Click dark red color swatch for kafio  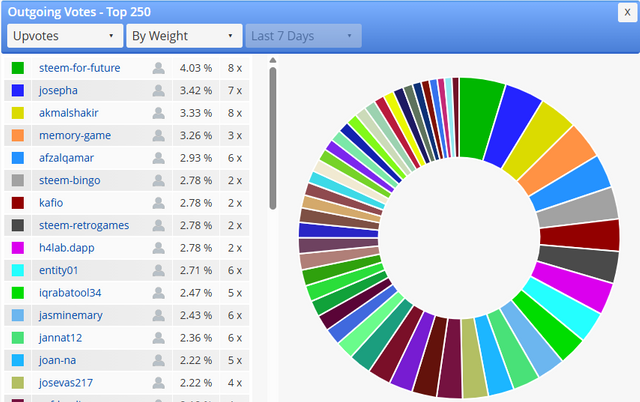(18, 202)
